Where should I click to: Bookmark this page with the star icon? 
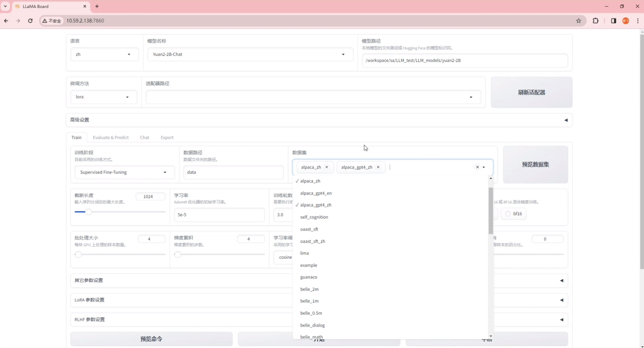click(x=579, y=21)
